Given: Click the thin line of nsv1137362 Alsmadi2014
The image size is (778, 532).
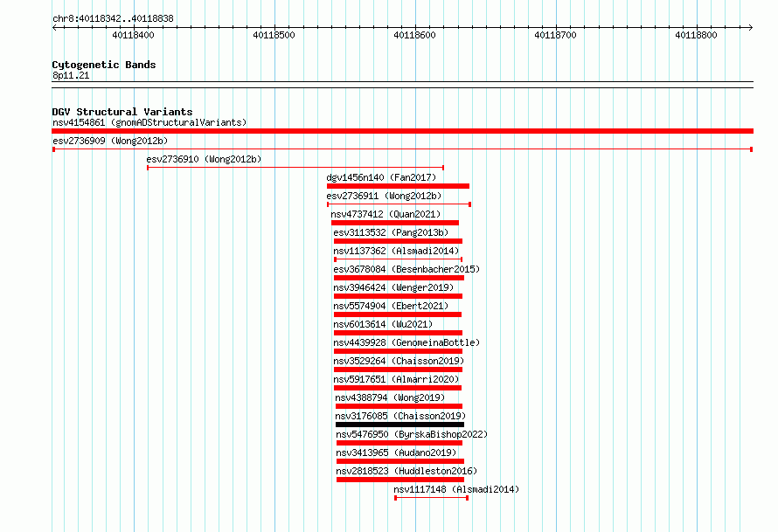Looking at the screenshot, I should click(399, 259).
